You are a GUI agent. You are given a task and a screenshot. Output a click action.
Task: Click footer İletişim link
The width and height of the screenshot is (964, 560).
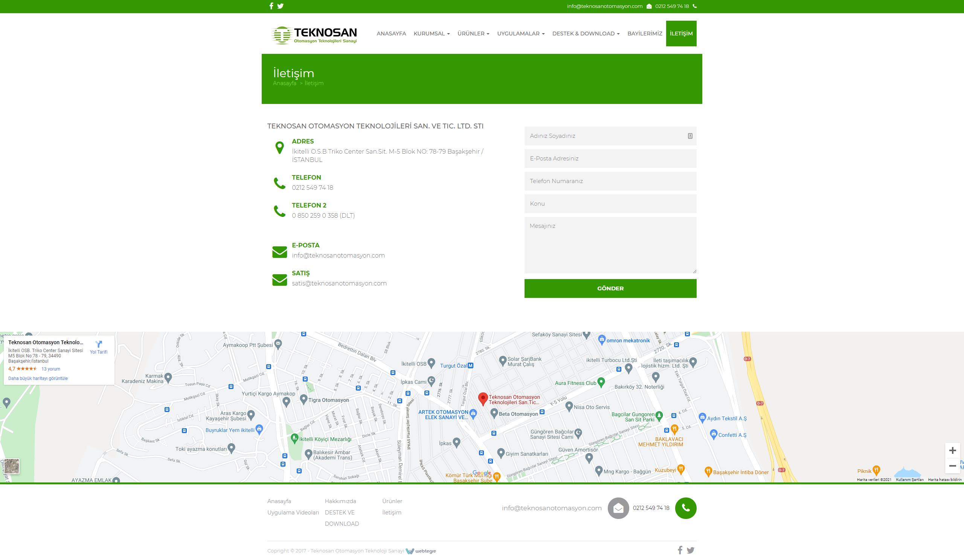point(392,513)
